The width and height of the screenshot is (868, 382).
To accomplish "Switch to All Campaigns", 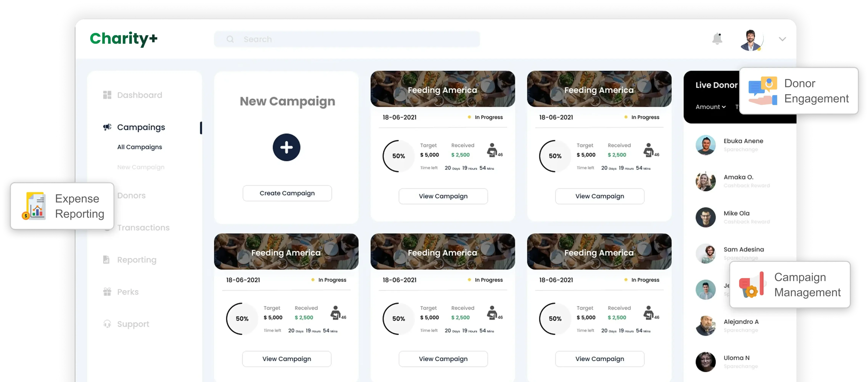I will (x=140, y=147).
